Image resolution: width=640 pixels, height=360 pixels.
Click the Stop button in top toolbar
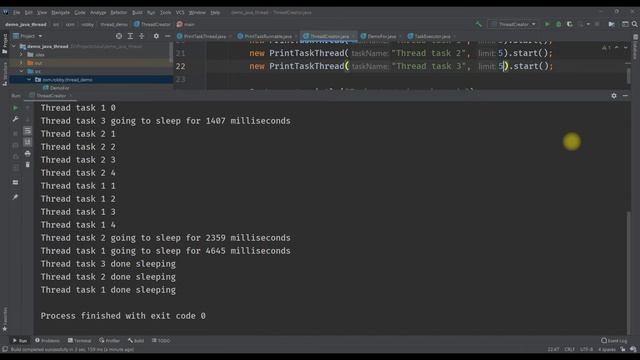(597, 24)
